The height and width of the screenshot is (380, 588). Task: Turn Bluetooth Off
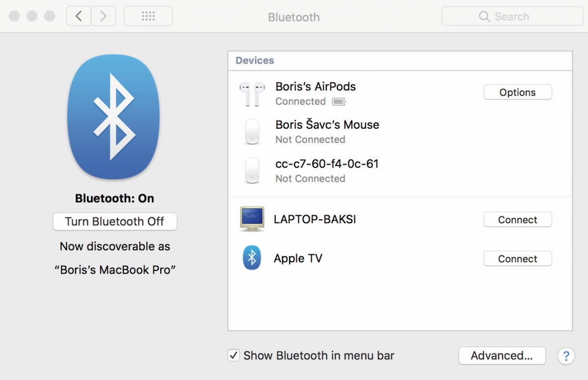[x=115, y=221]
